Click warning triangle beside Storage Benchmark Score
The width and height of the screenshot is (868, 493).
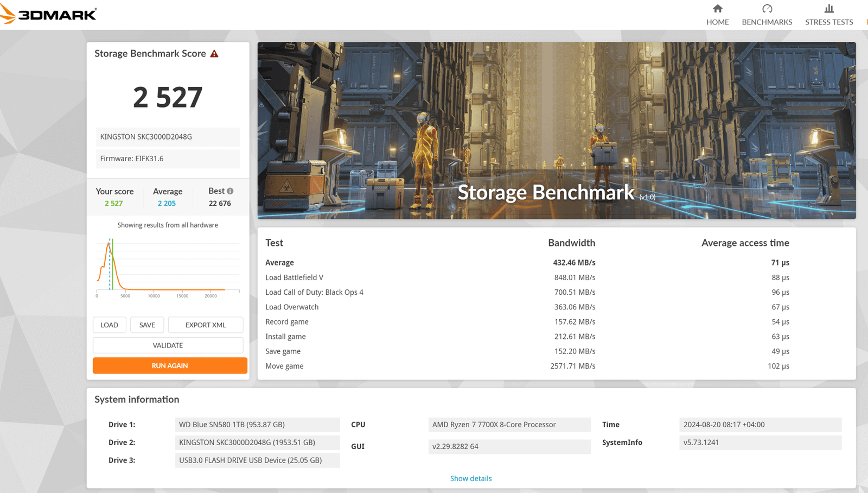(x=214, y=54)
